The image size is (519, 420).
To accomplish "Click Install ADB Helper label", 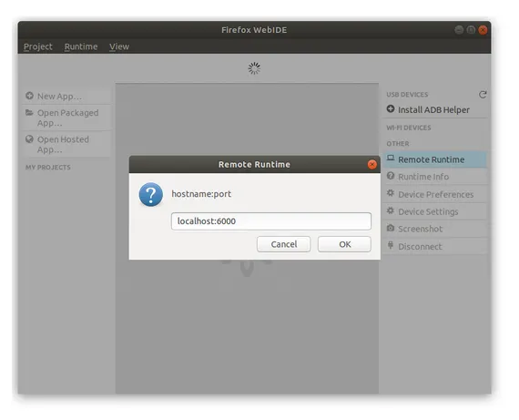I will click(x=433, y=110).
